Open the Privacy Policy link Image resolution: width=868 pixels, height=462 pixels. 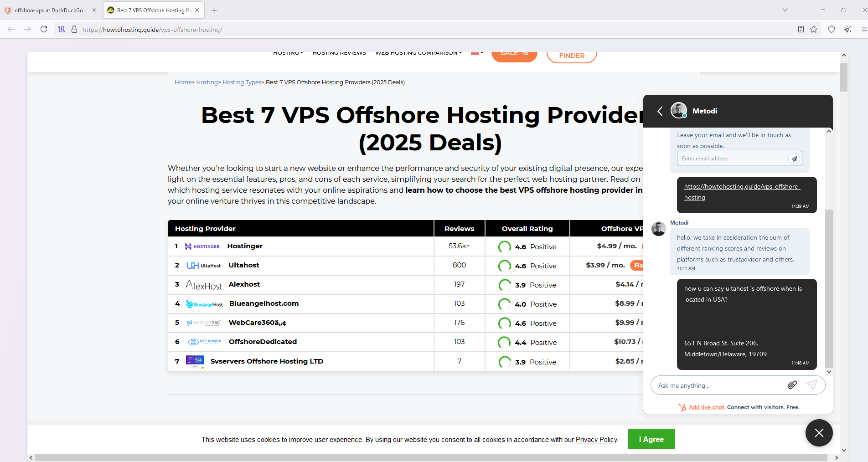click(596, 440)
